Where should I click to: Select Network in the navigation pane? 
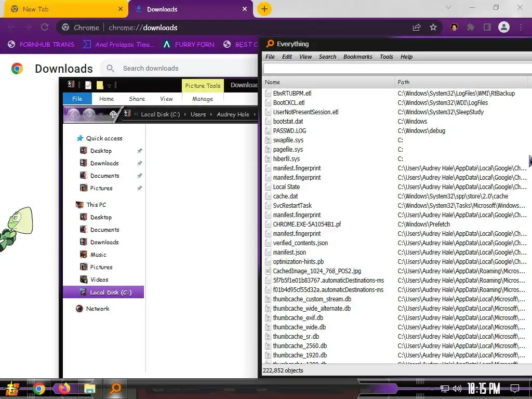(97, 309)
